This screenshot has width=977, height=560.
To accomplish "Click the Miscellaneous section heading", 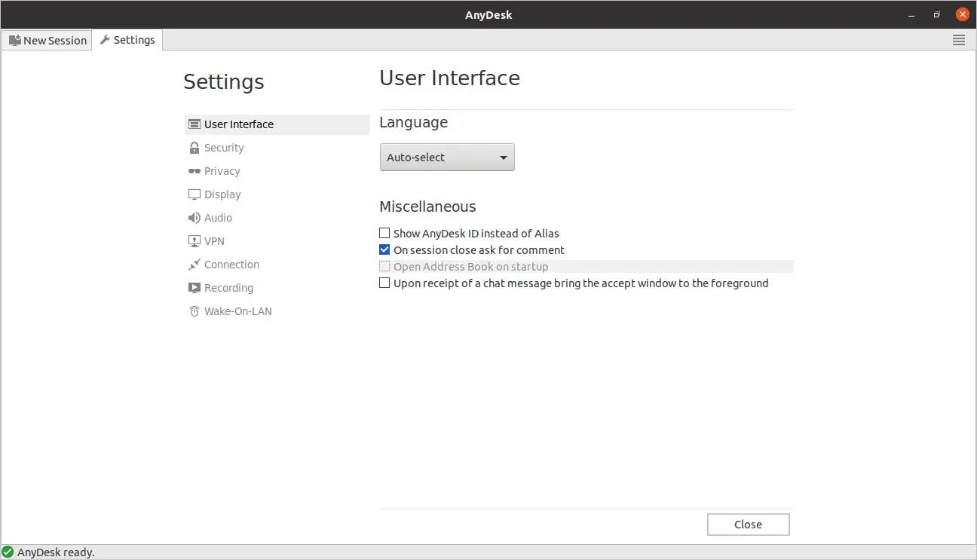I will click(427, 207).
